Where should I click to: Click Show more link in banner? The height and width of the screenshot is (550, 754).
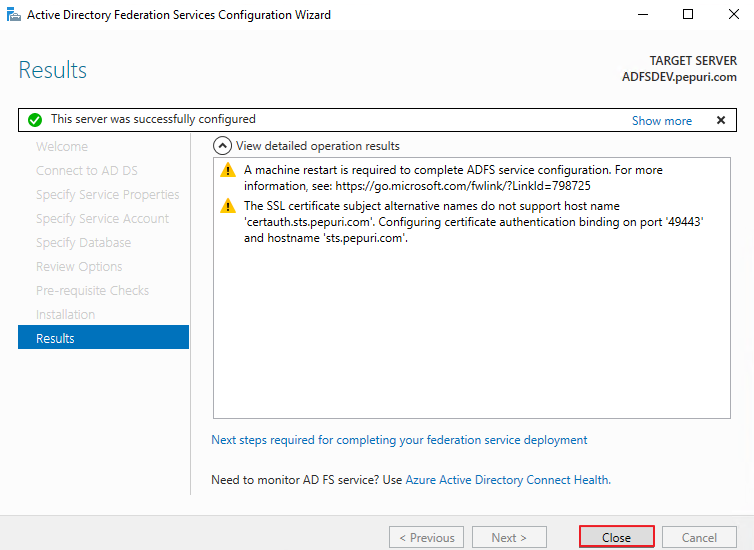[661, 121]
